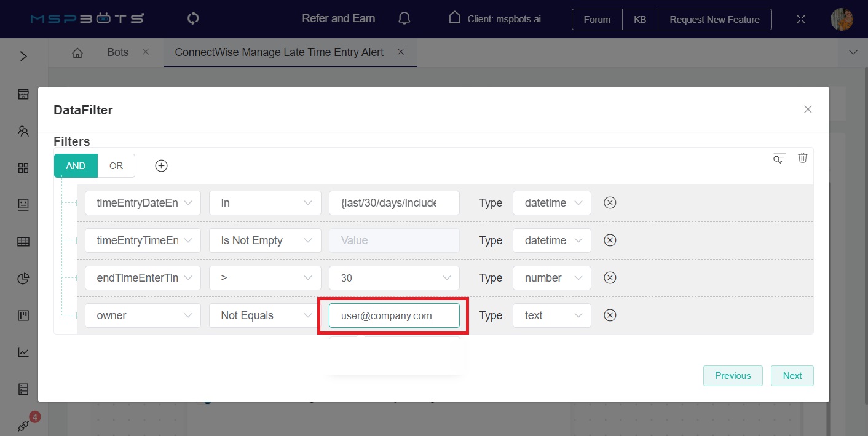The width and height of the screenshot is (868, 436).
Task: Click the filter search icon beside trash
Action: (x=779, y=158)
